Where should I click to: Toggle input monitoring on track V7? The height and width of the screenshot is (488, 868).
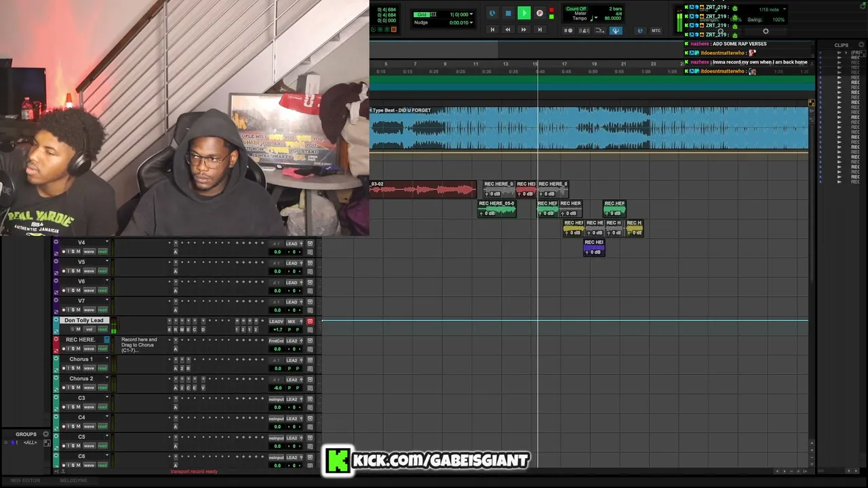(68, 310)
